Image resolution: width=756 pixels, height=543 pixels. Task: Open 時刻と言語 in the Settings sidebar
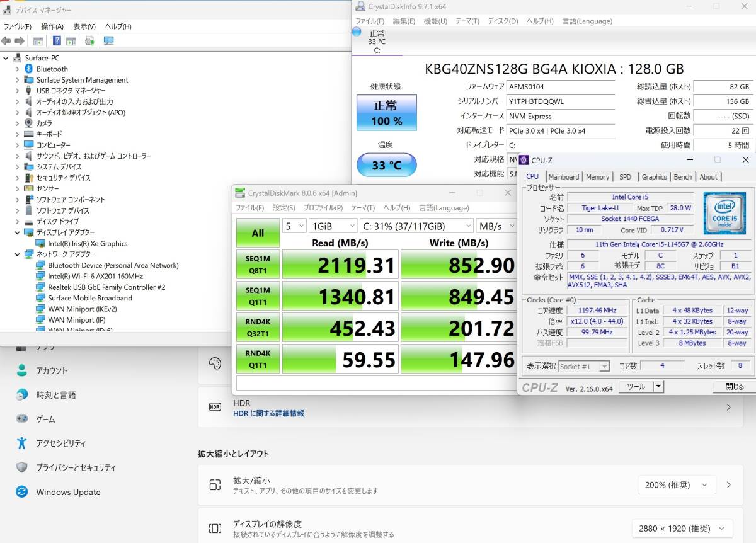[x=56, y=395]
